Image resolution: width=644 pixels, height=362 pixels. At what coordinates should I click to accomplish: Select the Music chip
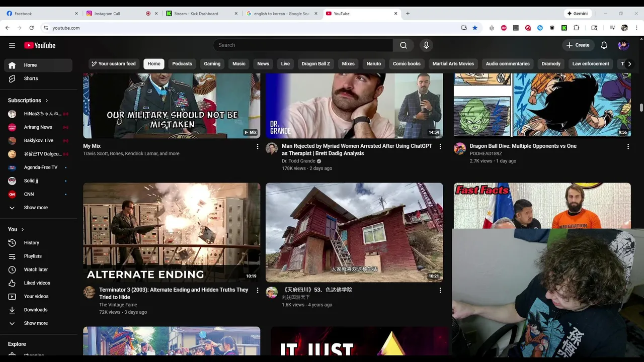click(239, 64)
